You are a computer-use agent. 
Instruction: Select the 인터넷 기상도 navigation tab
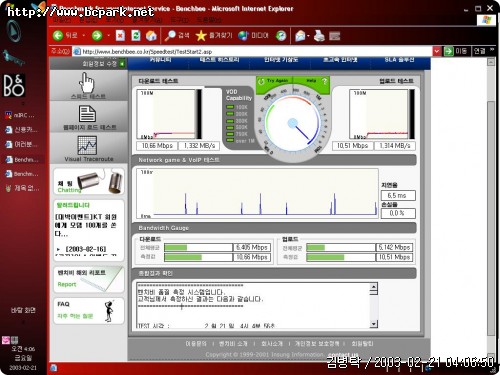tap(281, 60)
